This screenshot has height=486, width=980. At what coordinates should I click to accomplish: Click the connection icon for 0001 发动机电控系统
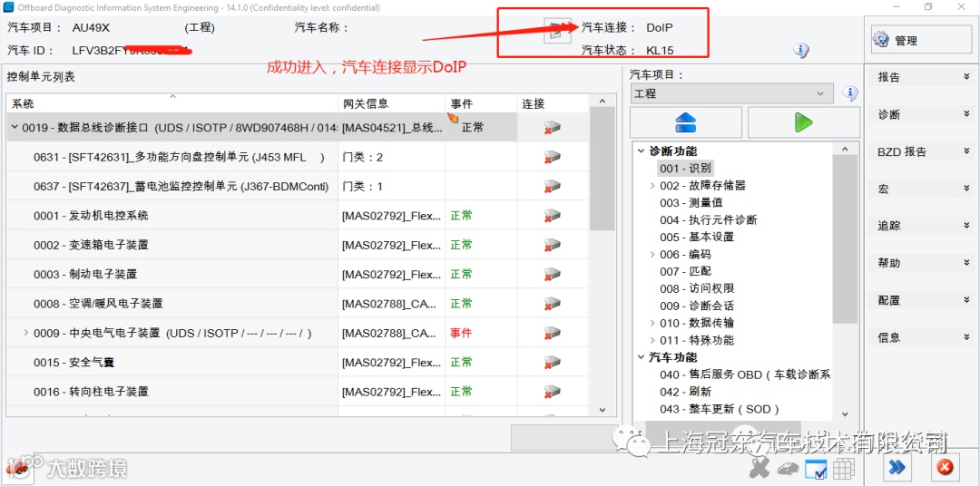[x=552, y=216]
